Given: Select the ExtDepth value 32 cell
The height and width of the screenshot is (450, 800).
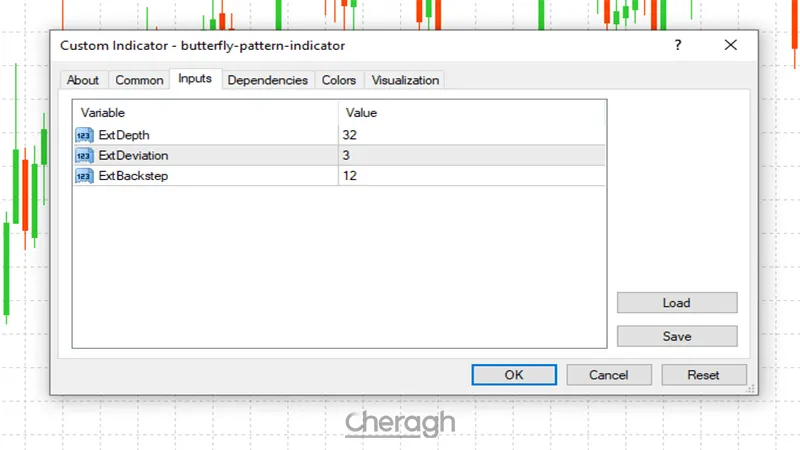Looking at the screenshot, I should click(x=470, y=135).
